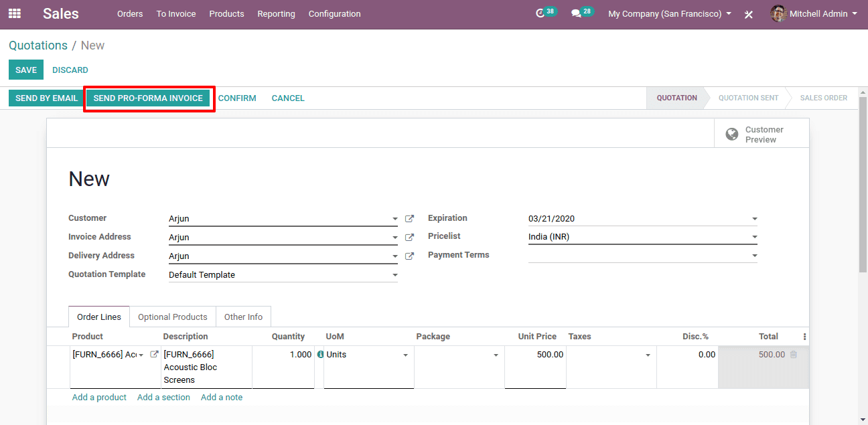Open product FURN_6666 external link icon

click(x=154, y=355)
